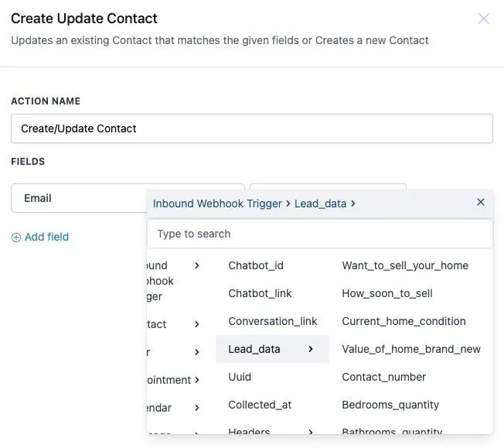Expand the Contact category chevron
504x448 pixels.
(196, 324)
